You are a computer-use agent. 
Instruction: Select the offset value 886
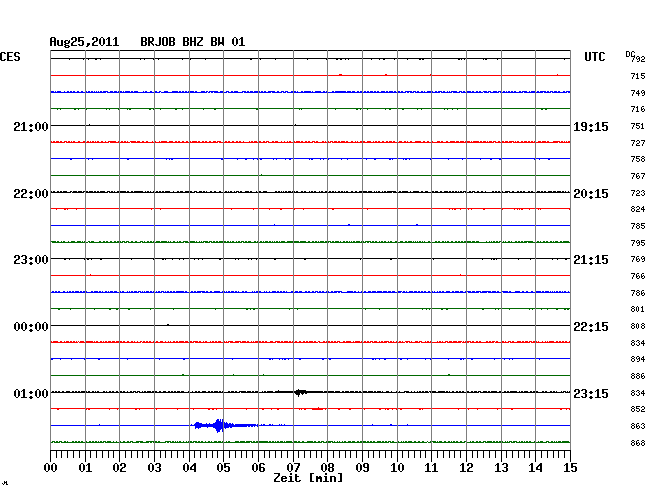tap(638, 376)
